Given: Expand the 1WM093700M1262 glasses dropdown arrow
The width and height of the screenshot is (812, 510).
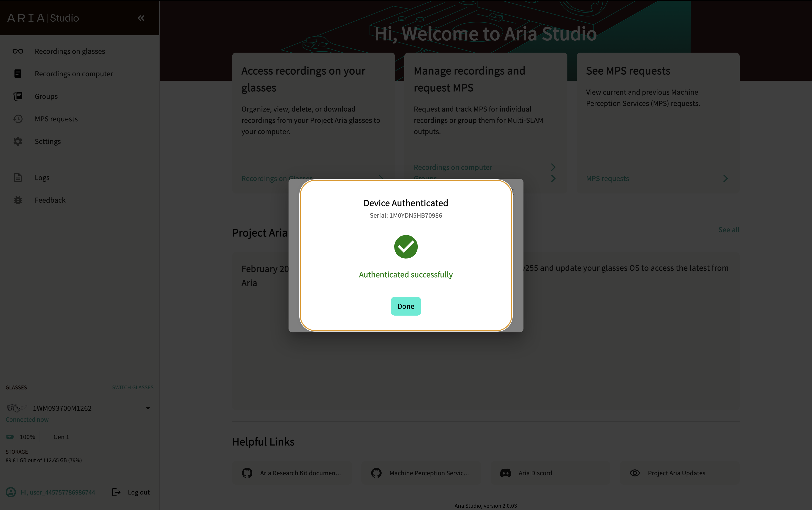Looking at the screenshot, I should pyautogui.click(x=148, y=408).
